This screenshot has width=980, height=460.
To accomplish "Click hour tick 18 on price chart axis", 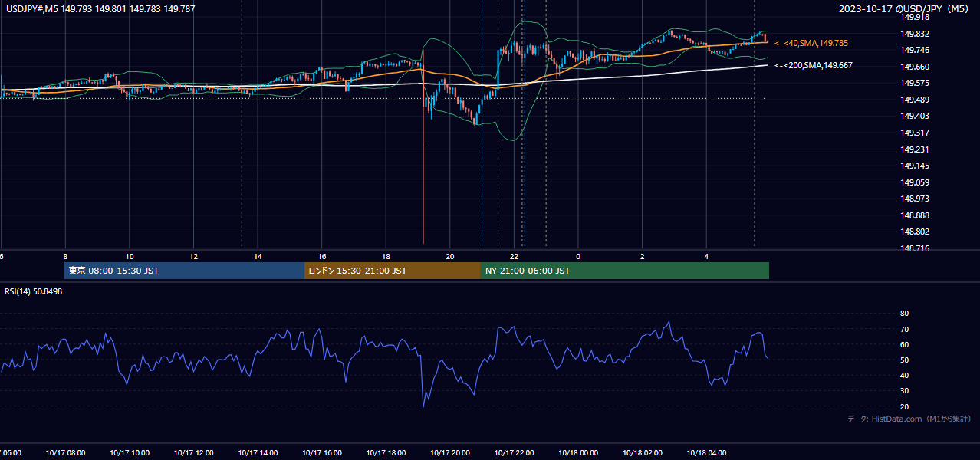I will click(x=386, y=257).
